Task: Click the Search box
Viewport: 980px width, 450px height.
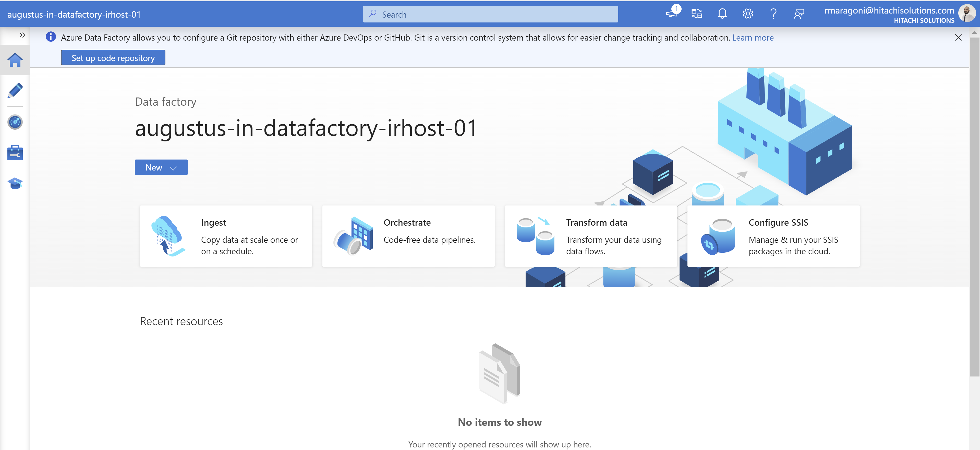Action: [490, 15]
